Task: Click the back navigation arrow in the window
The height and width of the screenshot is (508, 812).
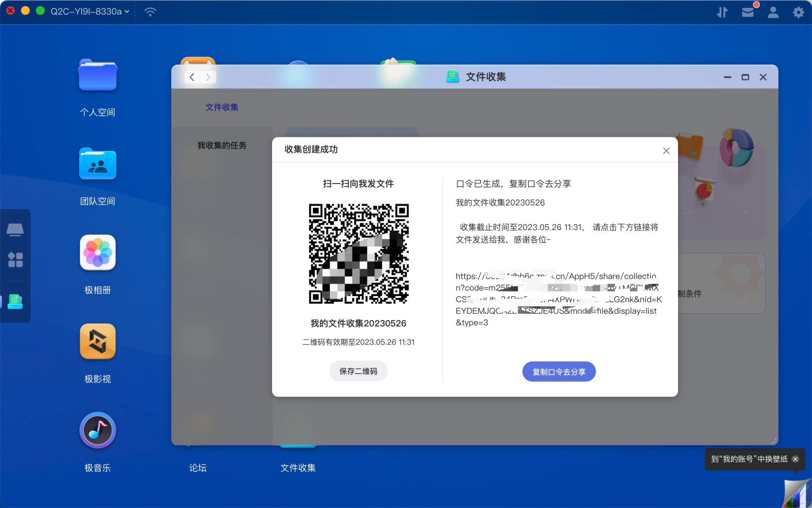Action: coord(192,77)
